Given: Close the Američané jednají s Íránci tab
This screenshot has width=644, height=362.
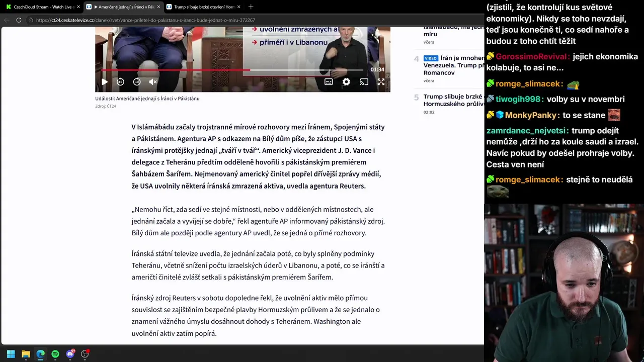Looking at the screenshot, I should [158, 7].
